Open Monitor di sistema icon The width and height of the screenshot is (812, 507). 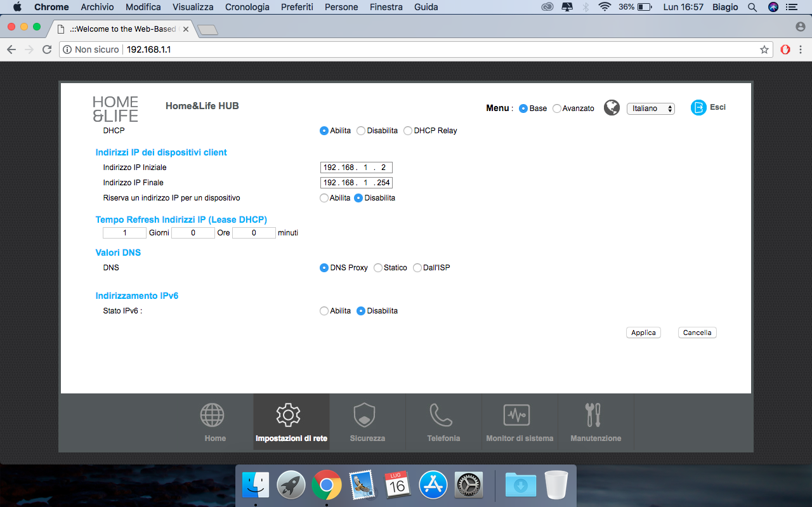(x=516, y=415)
